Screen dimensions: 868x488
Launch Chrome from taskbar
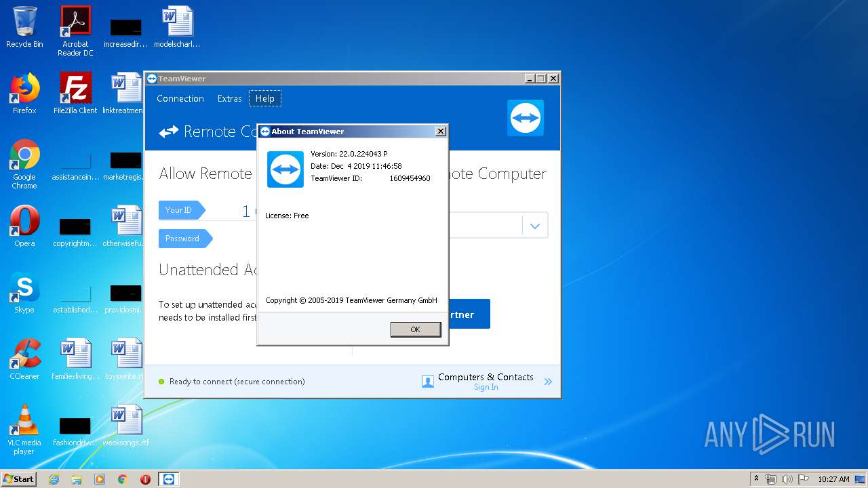point(123,479)
